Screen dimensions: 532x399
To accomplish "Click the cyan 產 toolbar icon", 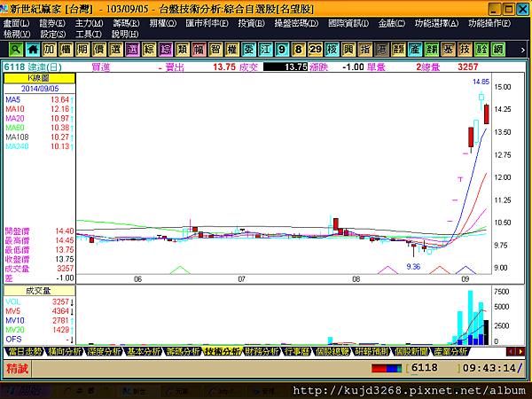I will pyautogui.click(x=415, y=50).
